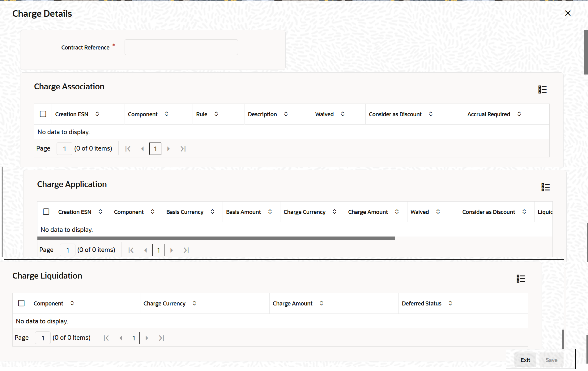Go to last page in Charge Liquidation
This screenshot has height=371, width=588.
coord(161,338)
